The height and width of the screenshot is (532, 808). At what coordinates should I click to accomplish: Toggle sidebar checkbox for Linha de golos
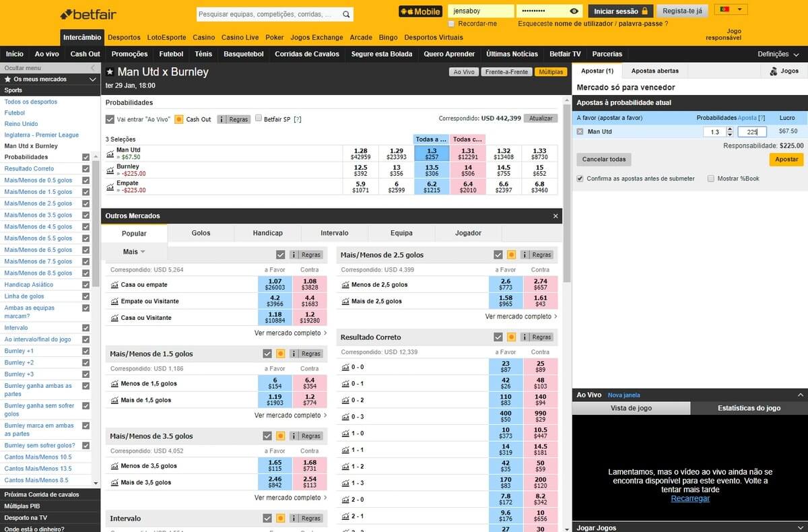click(86, 296)
